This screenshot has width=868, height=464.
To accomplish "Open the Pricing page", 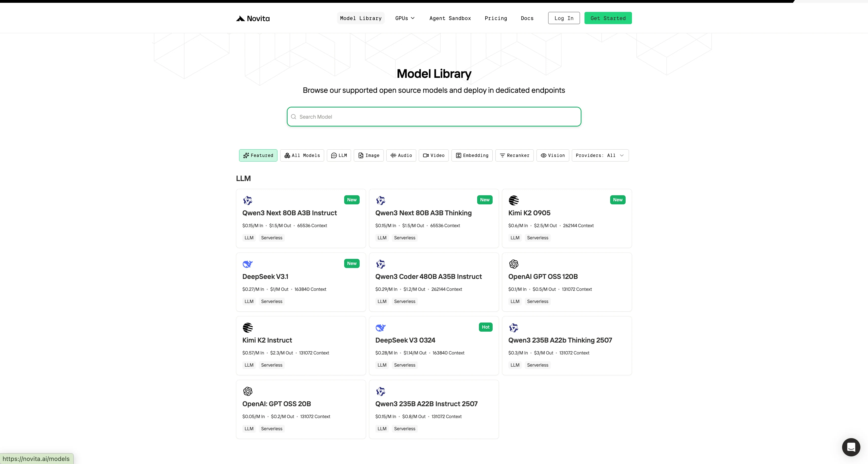I will [496, 18].
